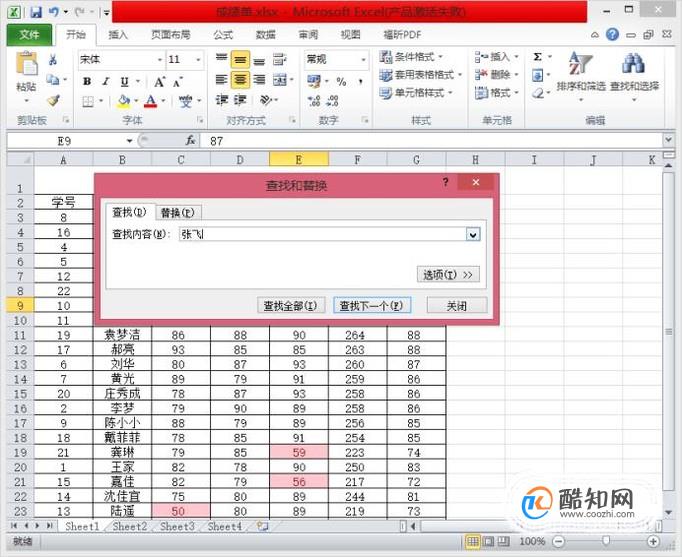Expand 选项 options in find dialog
This screenshot has width=682, height=557.
(x=448, y=275)
